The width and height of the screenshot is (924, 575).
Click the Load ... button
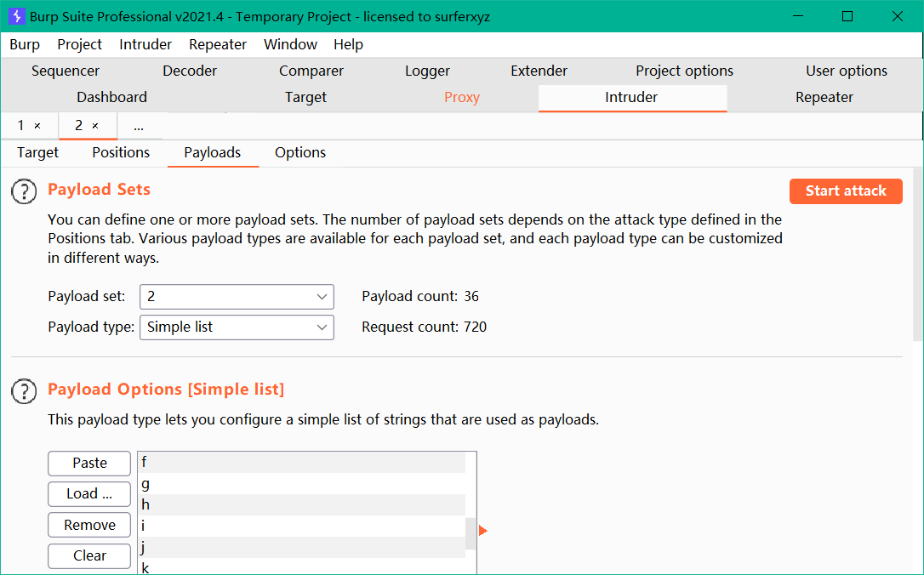[89, 493]
